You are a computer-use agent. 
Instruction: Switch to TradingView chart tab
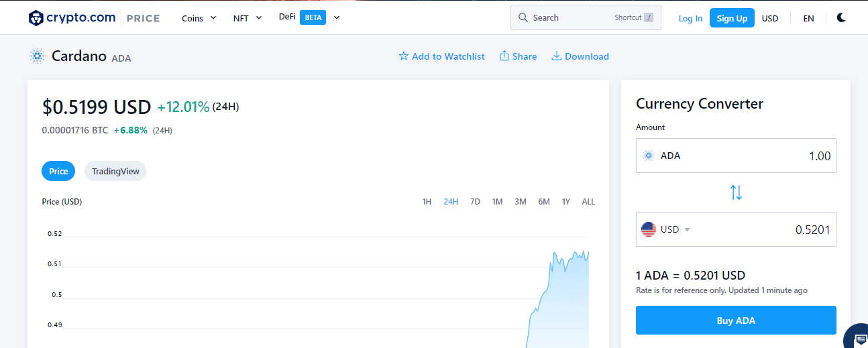115,171
